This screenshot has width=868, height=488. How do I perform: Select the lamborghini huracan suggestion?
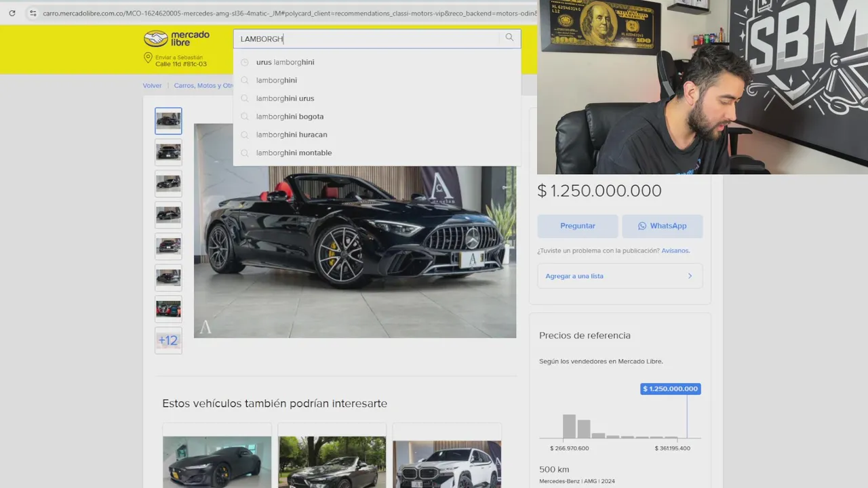click(377, 135)
